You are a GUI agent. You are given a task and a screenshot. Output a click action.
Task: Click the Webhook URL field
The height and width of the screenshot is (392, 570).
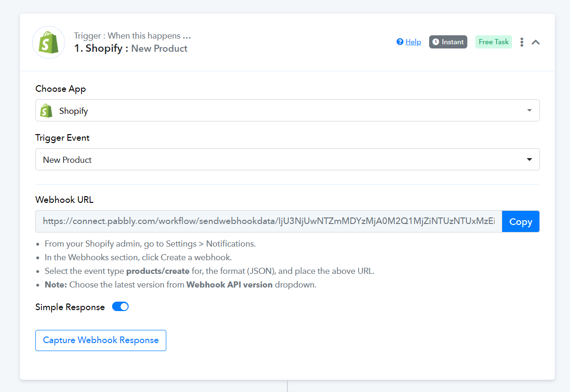[269, 221]
